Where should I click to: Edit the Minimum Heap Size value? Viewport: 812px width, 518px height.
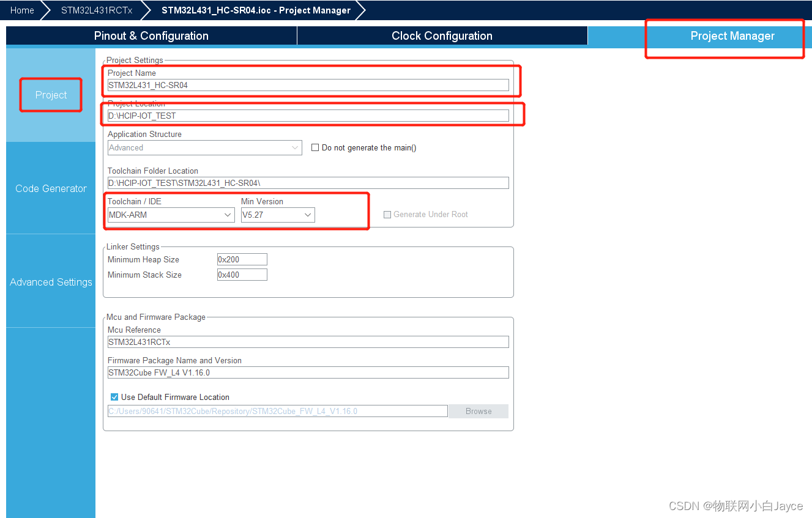tap(242, 259)
